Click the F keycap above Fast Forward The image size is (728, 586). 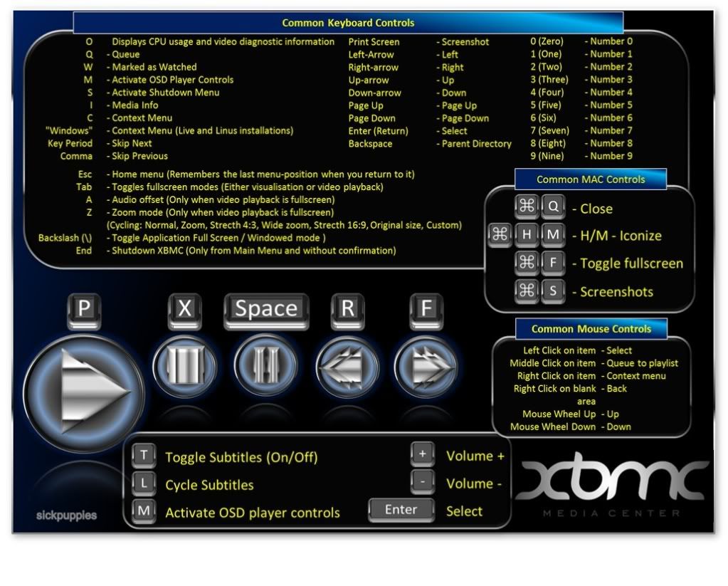point(426,308)
